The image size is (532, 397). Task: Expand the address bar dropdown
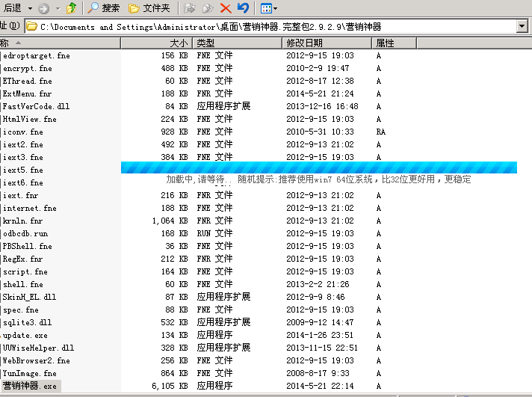tap(522, 27)
